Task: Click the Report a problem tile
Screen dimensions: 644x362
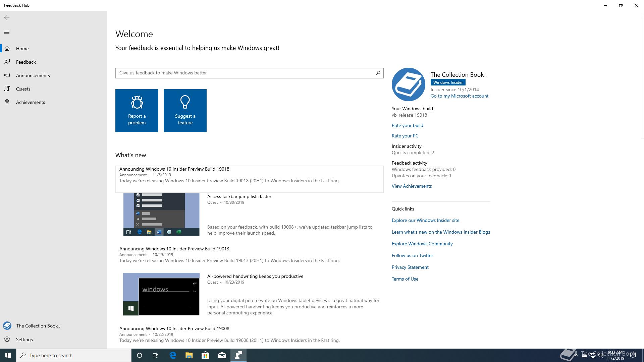Action: 137,111
